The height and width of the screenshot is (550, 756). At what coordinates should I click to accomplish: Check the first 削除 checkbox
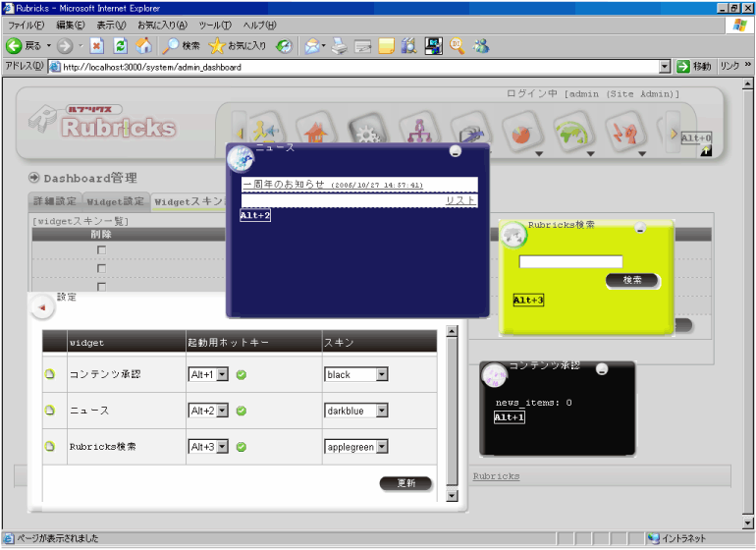point(101,249)
